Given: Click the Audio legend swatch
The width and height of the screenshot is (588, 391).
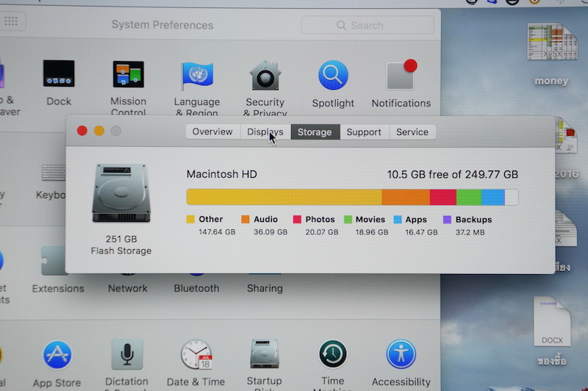Looking at the screenshot, I should pos(245,219).
